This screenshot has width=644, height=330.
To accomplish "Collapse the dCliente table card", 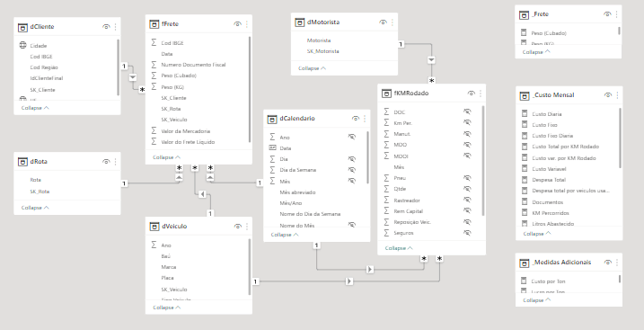I will point(35,108).
